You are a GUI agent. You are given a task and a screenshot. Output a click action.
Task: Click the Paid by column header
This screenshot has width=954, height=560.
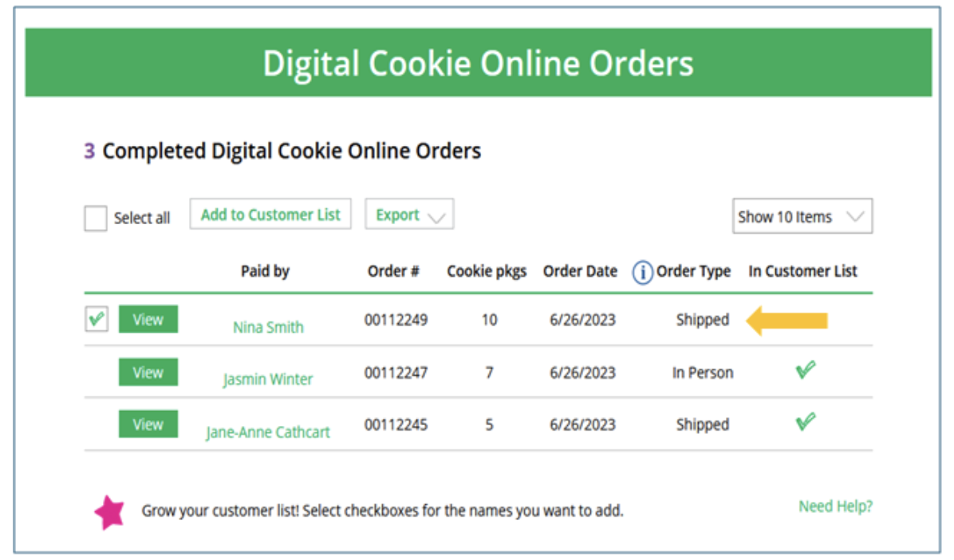(265, 271)
